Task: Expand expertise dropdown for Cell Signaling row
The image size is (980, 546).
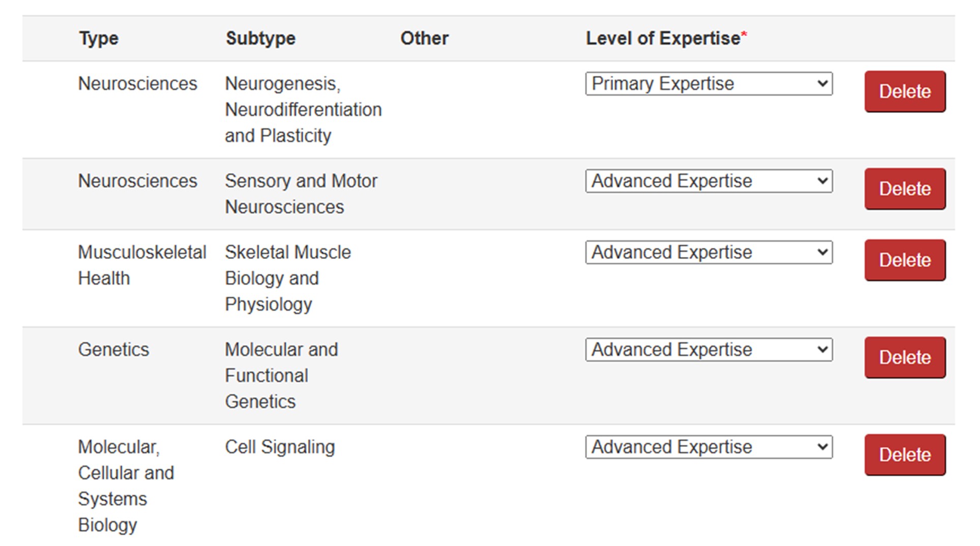Action: tap(708, 447)
